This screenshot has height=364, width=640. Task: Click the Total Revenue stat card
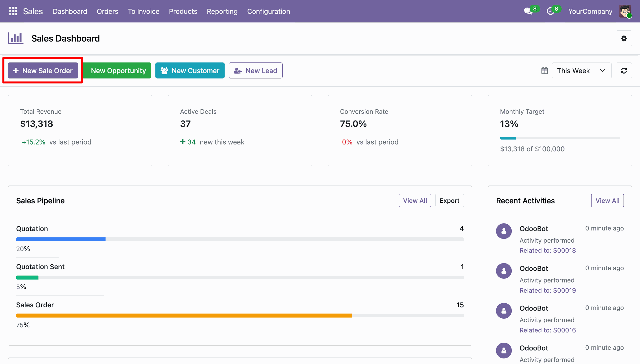80,130
